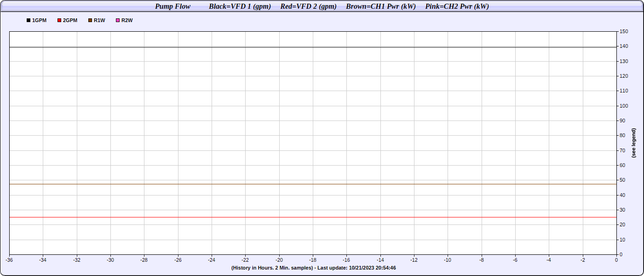Click the x-axis label -16
Screen dimensions: 644x276
point(346,260)
